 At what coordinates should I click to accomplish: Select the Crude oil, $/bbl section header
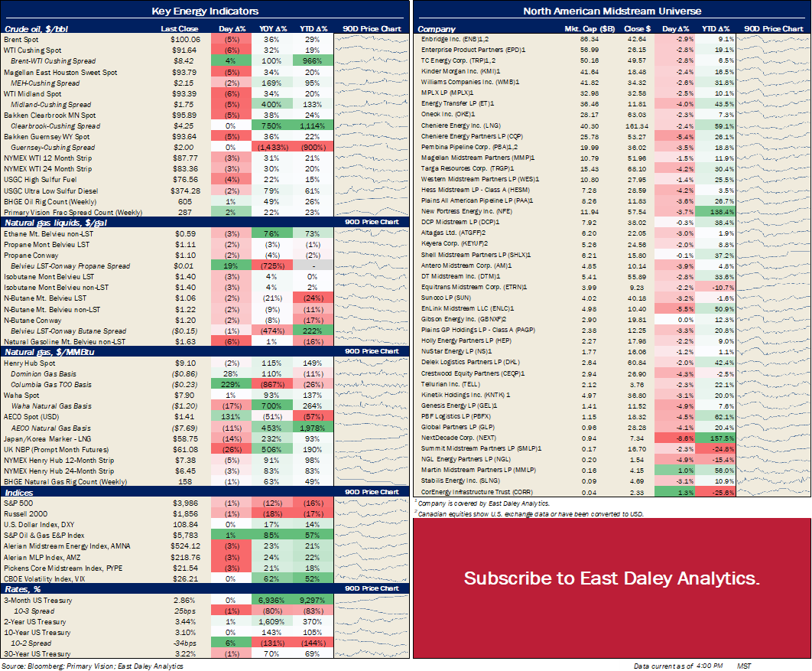(36, 29)
